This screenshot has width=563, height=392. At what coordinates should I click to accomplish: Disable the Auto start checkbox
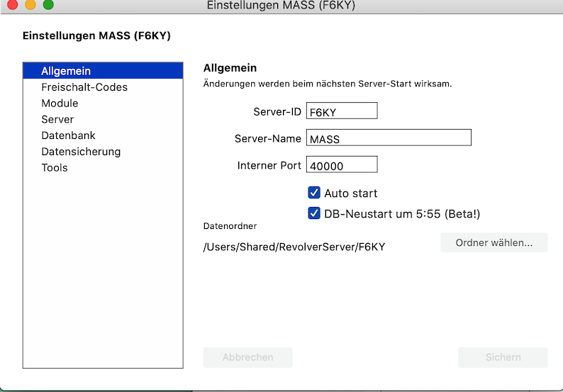click(314, 193)
